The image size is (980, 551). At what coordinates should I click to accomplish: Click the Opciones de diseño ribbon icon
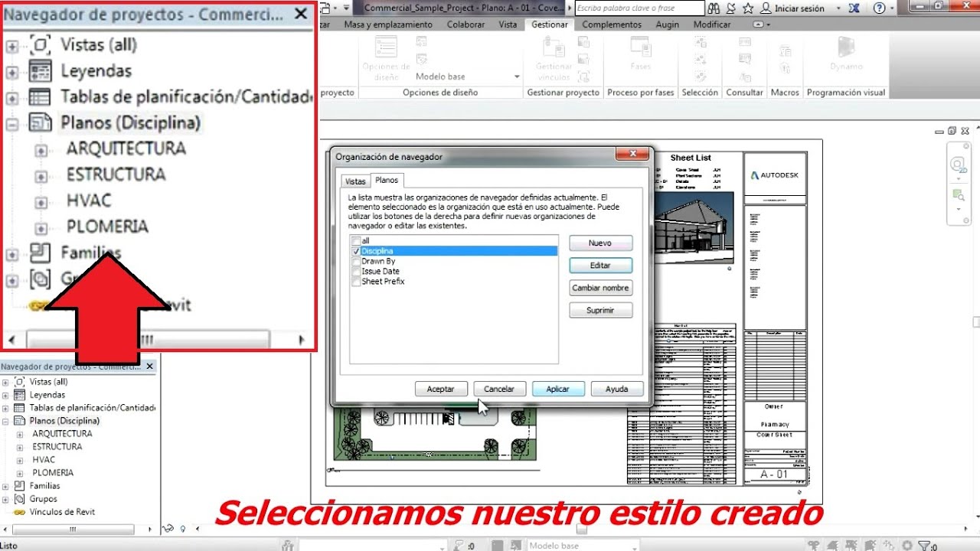(x=386, y=48)
